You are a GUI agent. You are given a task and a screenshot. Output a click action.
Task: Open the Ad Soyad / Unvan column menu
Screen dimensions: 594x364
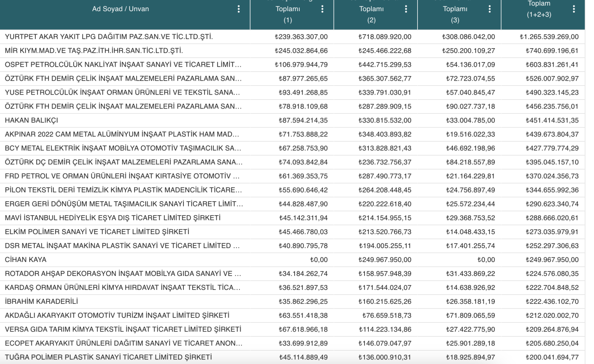[x=239, y=9]
